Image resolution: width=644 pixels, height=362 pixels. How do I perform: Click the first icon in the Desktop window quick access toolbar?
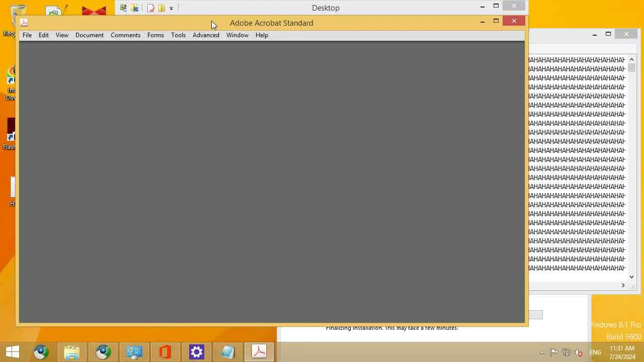123,8
